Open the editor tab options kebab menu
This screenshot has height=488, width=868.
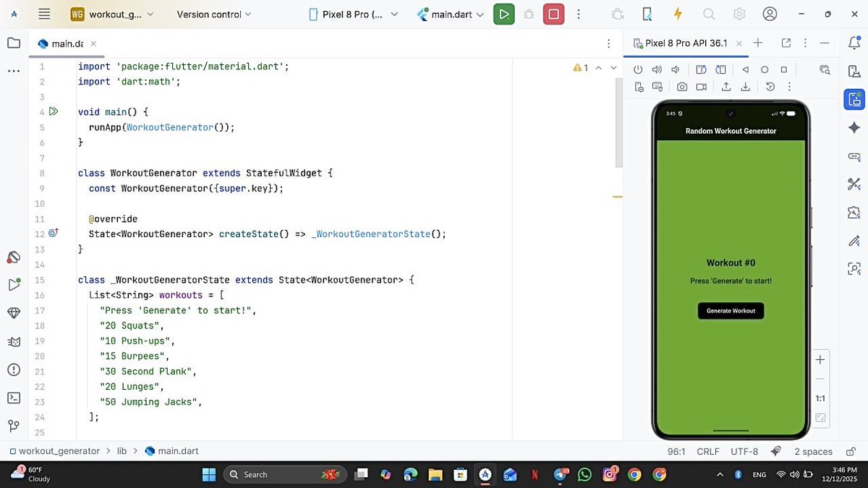[x=609, y=43]
